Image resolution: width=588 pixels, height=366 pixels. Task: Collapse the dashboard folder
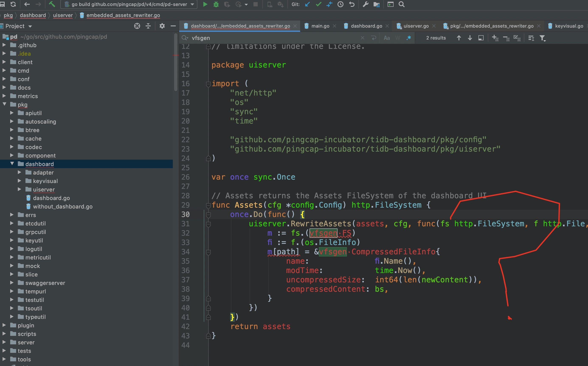point(12,164)
